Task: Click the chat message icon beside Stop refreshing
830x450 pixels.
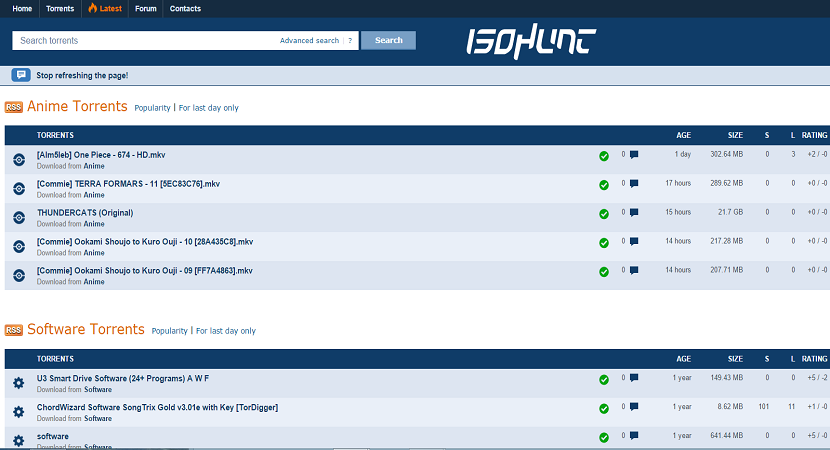Action: 21,75
